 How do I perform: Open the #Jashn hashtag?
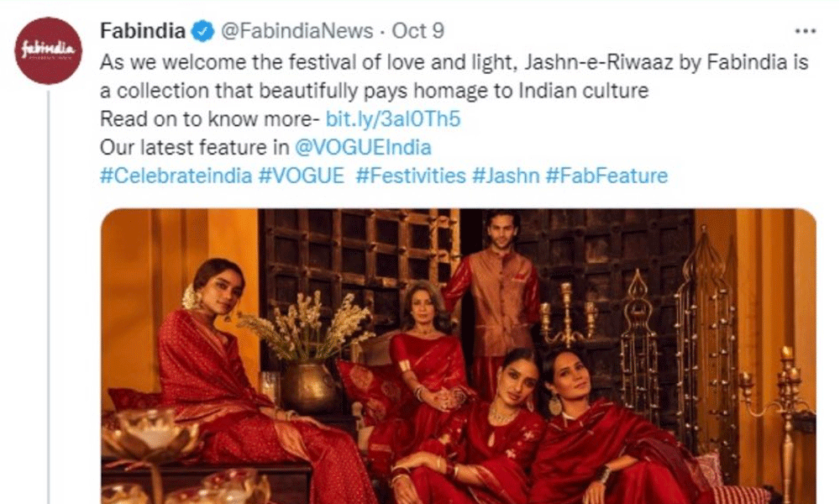[x=506, y=176]
